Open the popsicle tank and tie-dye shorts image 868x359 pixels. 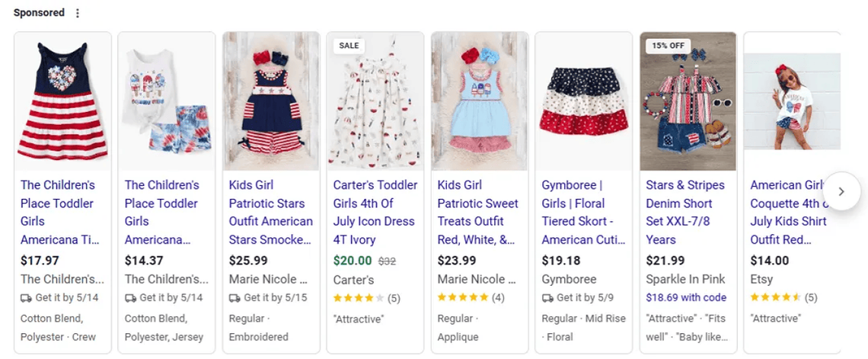[167, 101]
